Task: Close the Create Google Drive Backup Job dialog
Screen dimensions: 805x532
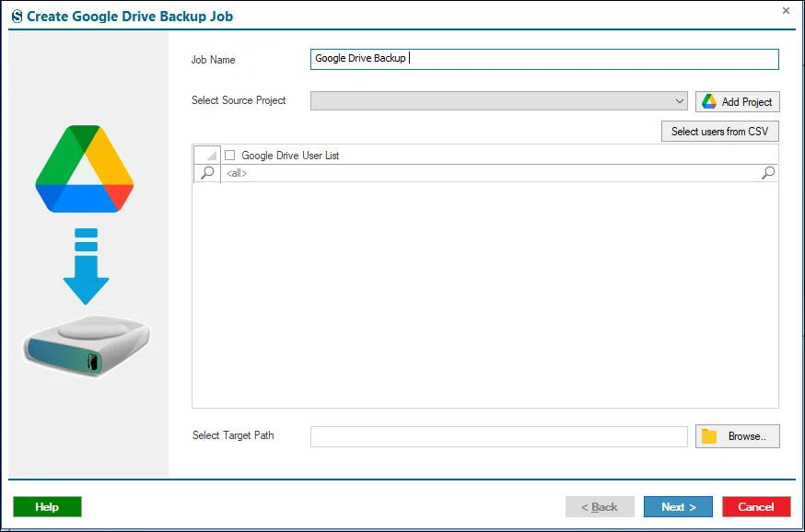Action: click(x=786, y=10)
